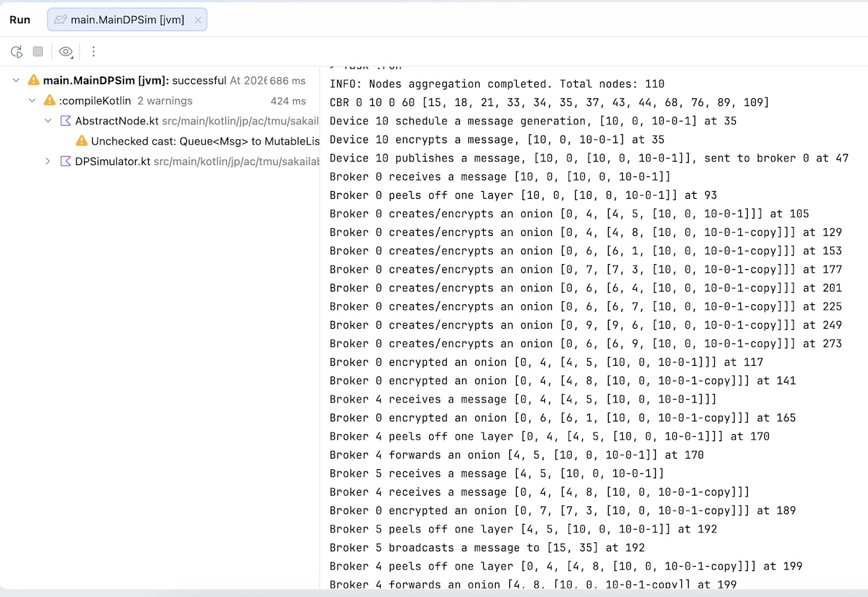Click the onion line ending 'at 249'
The width and height of the screenshot is (868, 597).
point(586,325)
